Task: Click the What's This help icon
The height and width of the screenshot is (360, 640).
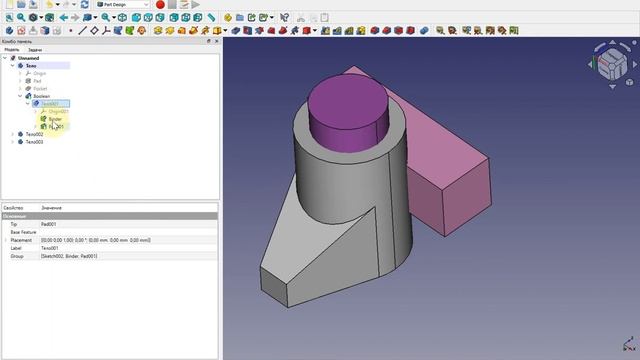Action: [x=284, y=18]
